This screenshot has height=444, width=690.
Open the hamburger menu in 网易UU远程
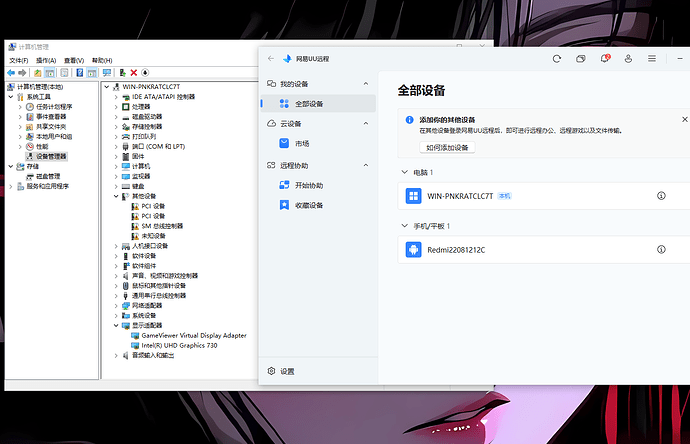coord(652,59)
